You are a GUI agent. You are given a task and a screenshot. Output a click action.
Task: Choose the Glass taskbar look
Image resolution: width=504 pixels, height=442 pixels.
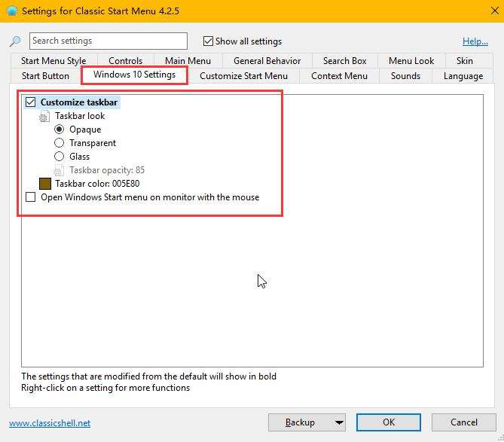click(x=60, y=157)
